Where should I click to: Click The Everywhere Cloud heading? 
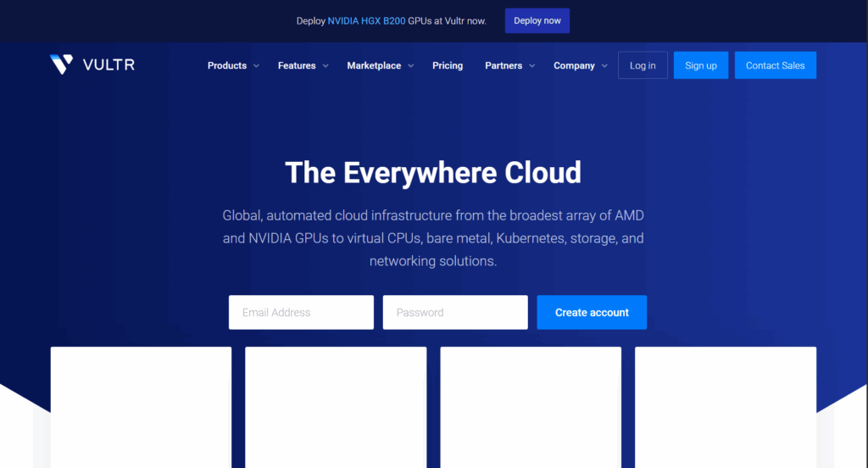click(433, 173)
